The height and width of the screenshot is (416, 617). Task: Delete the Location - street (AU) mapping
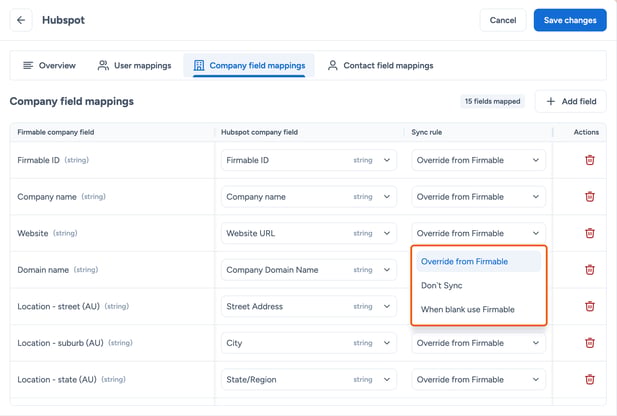click(x=589, y=307)
